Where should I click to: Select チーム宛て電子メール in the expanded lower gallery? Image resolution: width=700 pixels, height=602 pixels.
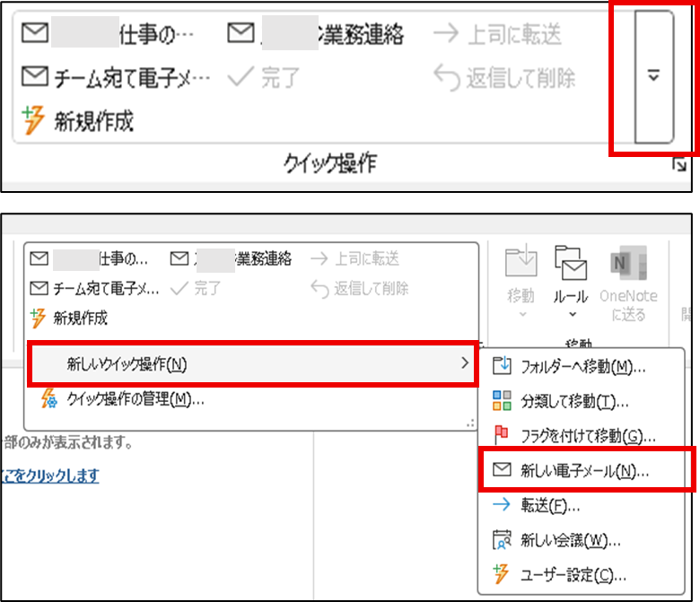[x=95, y=288]
